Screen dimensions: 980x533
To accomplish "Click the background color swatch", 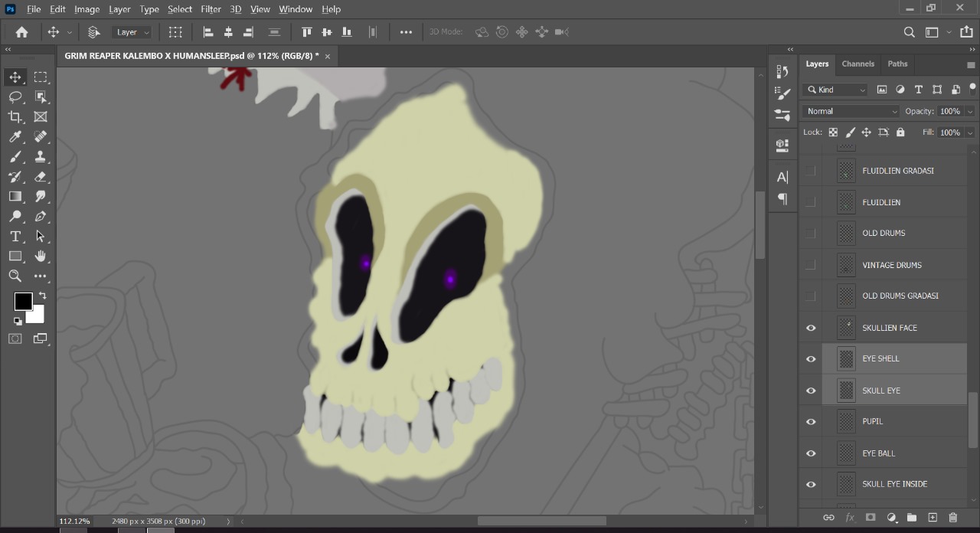I will click(x=38, y=316).
